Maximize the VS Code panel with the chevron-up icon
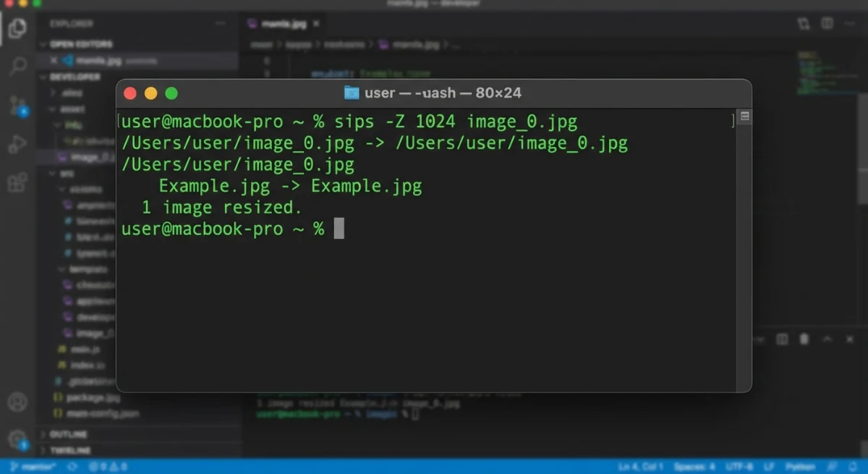Viewport: 868px width, 474px height. tap(828, 339)
